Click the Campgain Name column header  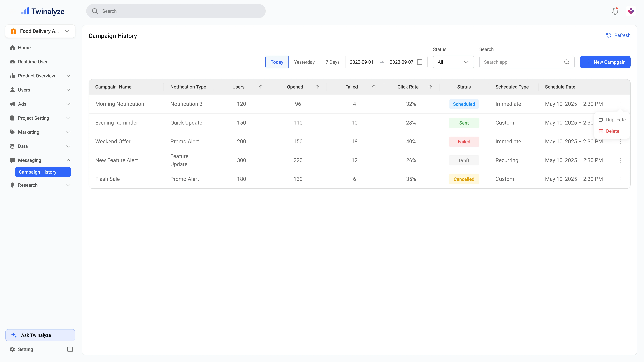pyautogui.click(x=113, y=87)
